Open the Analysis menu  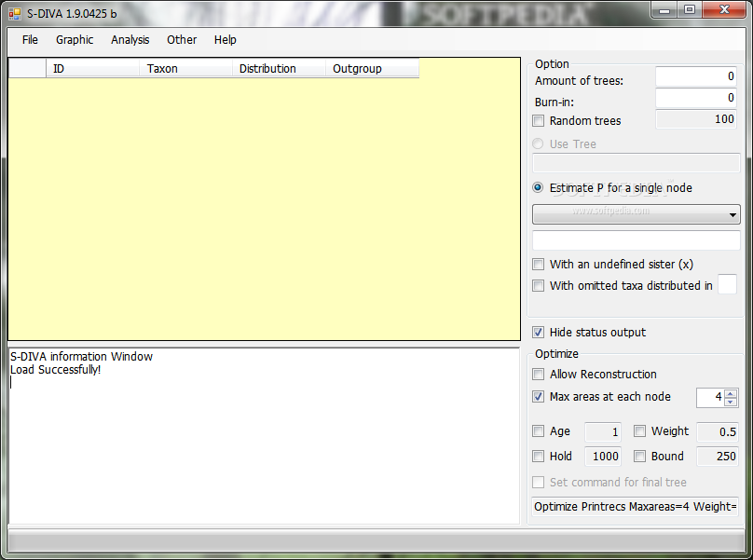coord(130,40)
